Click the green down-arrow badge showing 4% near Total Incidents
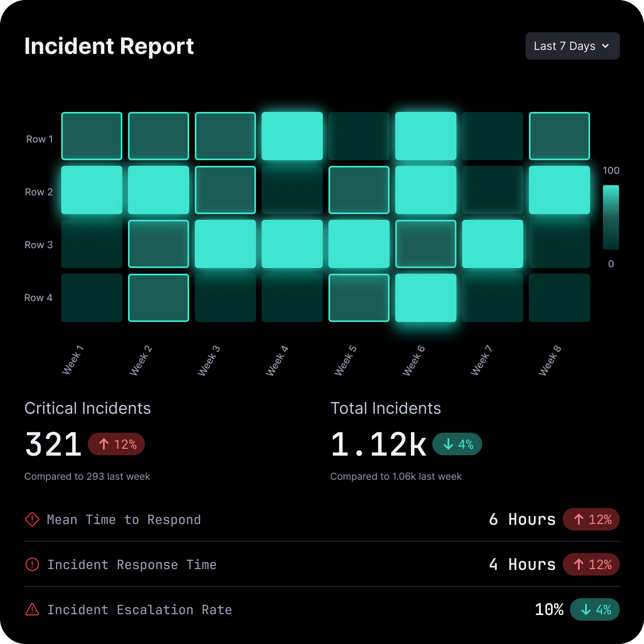Viewport: 644px width, 644px height. pyautogui.click(x=457, y=444)
